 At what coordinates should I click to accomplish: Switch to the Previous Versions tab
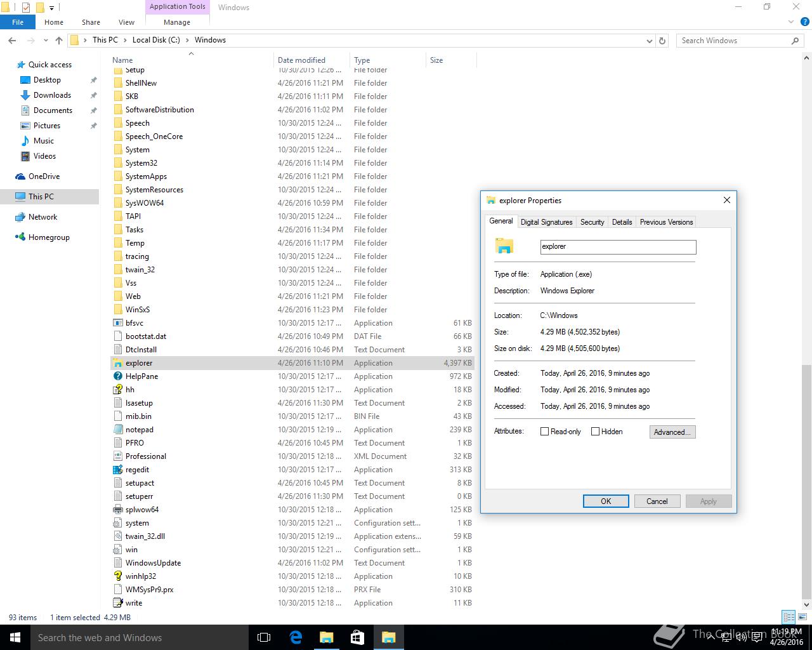(666, 222)
